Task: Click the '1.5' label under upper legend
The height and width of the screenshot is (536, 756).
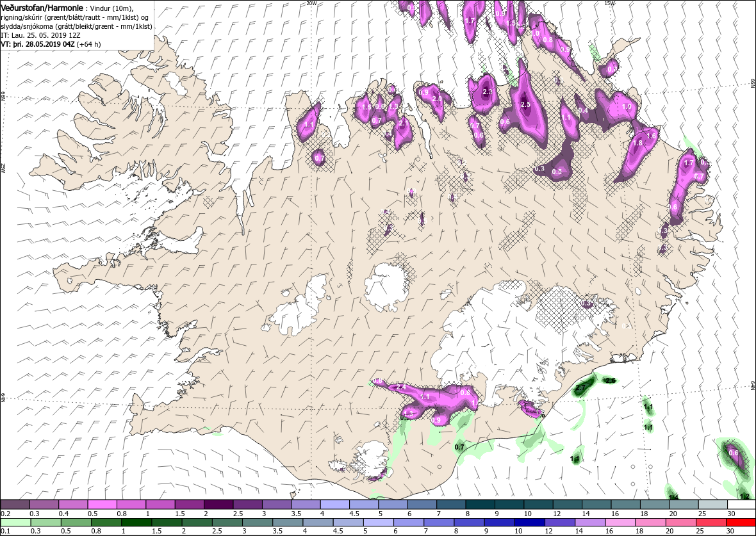Action: click(x=179, y=514)
